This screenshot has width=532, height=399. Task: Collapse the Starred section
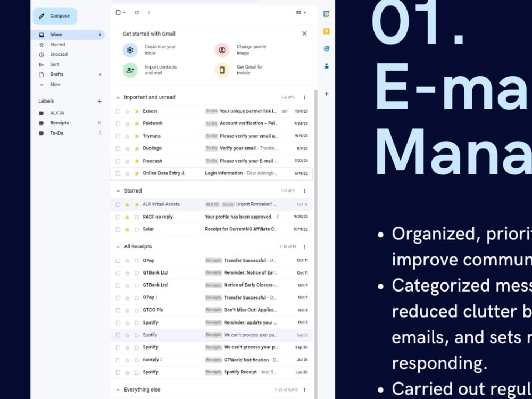(x=118, y=191)
